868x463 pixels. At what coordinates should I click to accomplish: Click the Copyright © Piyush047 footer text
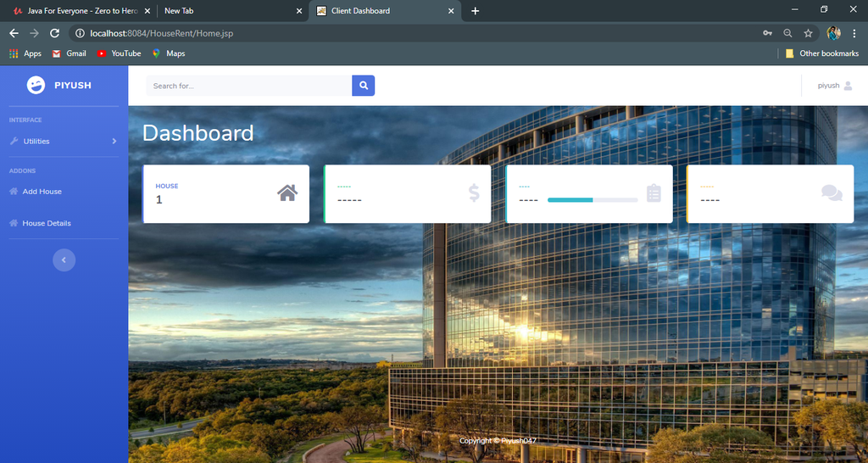click(x=498, y=441)
